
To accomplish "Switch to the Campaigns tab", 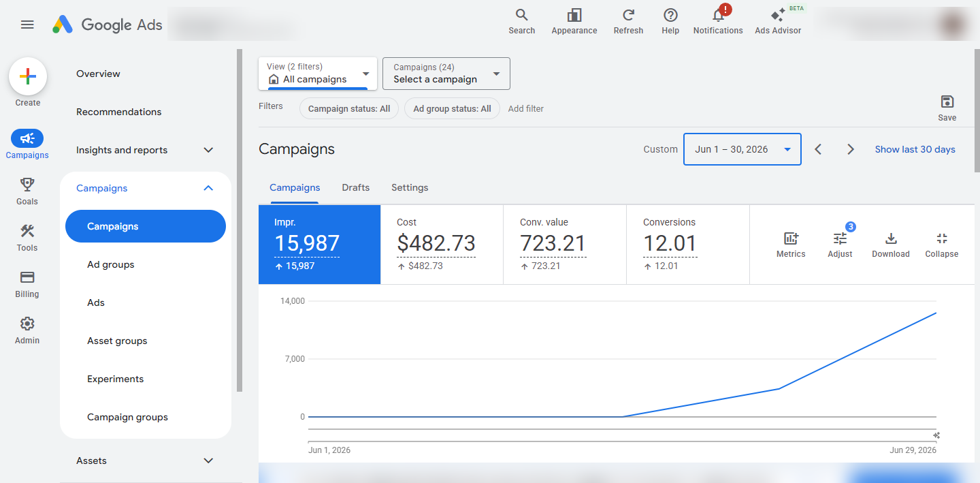I will (295, 187).
